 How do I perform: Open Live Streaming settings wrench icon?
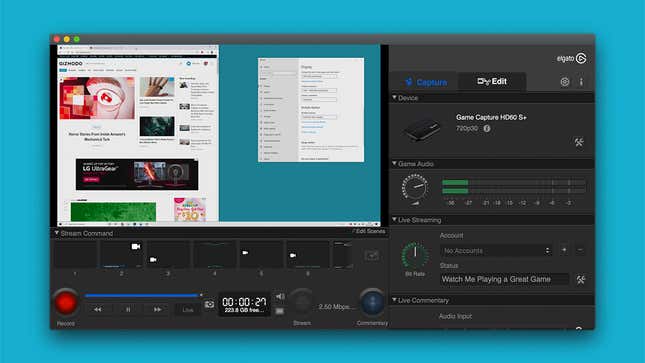click(x=581, y=280)
